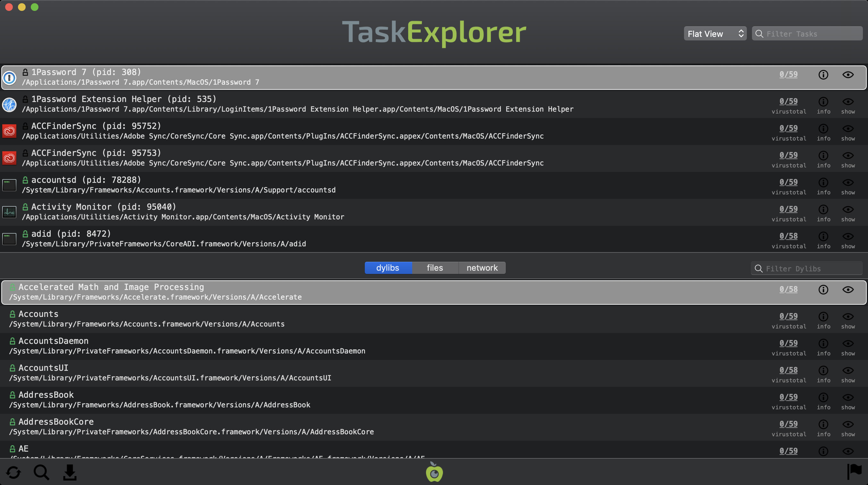Click the Filter Tasks search field
Screen dimensions: 868x485
(x=807, y=33)
